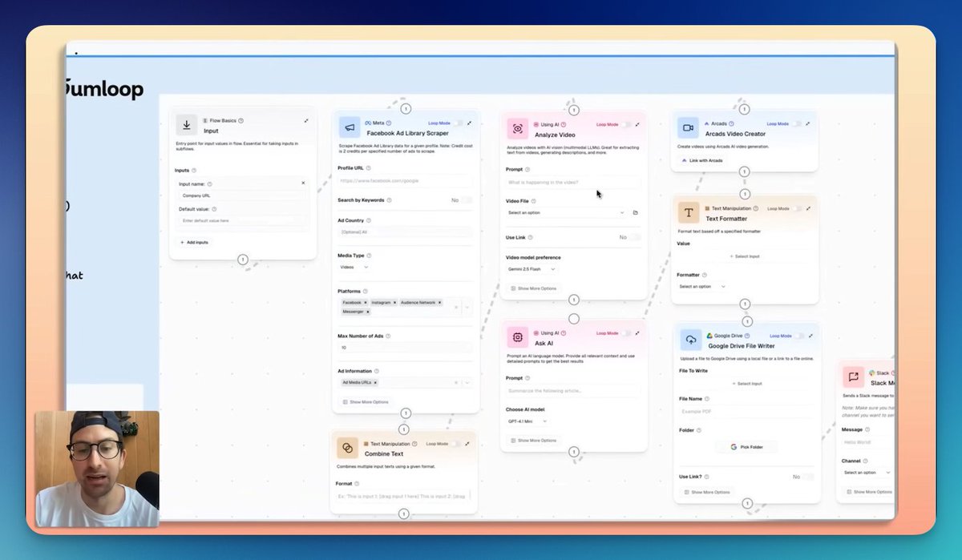
Task: Remove the Ad Media URLs tag
Action: tap(374, 383)
